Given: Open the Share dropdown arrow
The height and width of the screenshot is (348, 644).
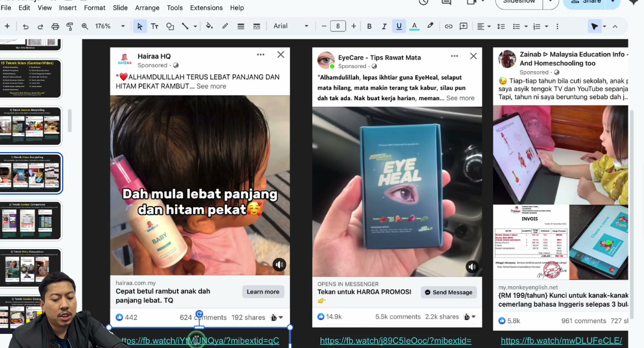Looking at the screenshot, I should point(613,3).
